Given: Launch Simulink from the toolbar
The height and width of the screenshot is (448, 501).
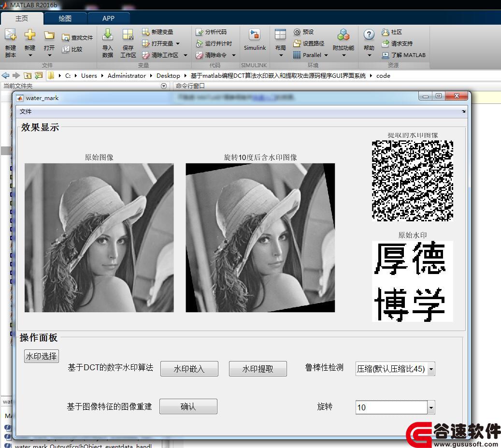Looking at the screenshot, I should [255, 40].
